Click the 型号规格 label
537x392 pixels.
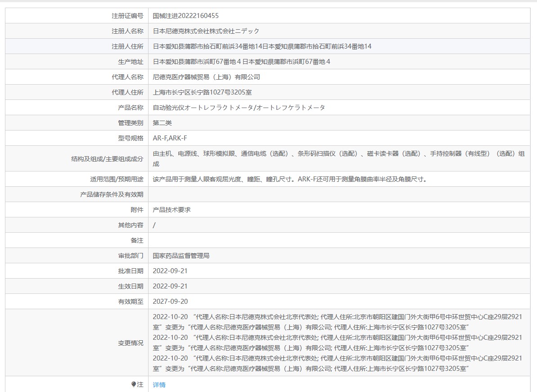coord(131,138)
